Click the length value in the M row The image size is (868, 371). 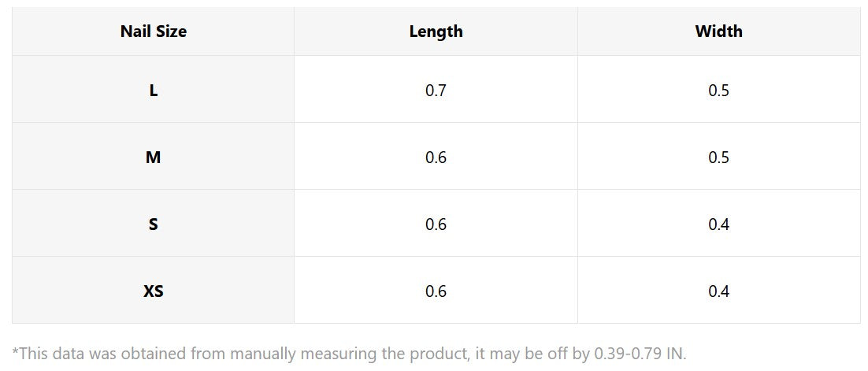pos(436,157)
